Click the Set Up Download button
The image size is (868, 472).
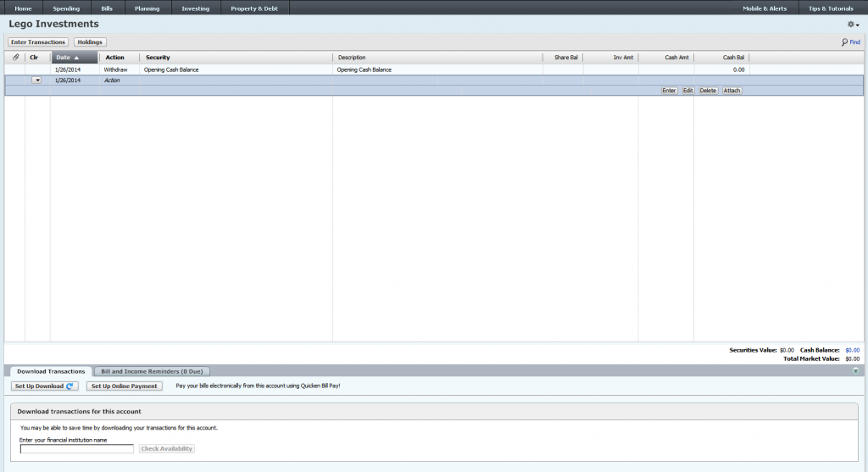click(x=44, y=386)
